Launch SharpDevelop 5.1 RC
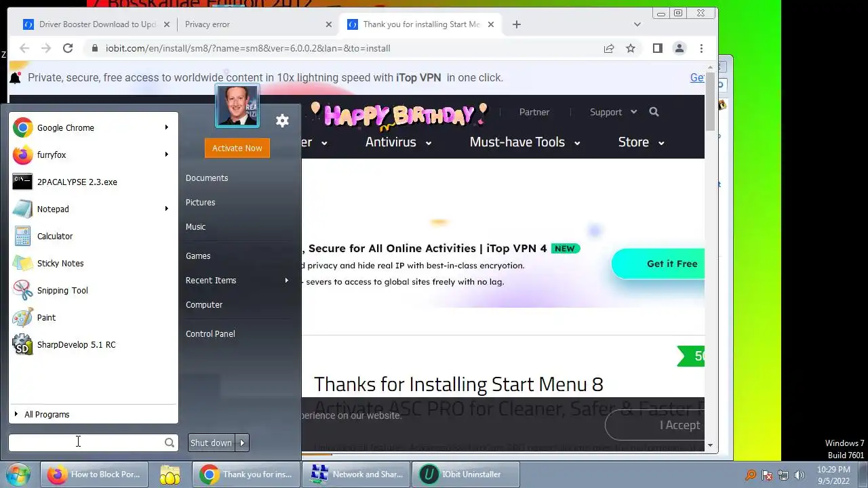Screen dimensions: 868x488 tap(93, 344)
